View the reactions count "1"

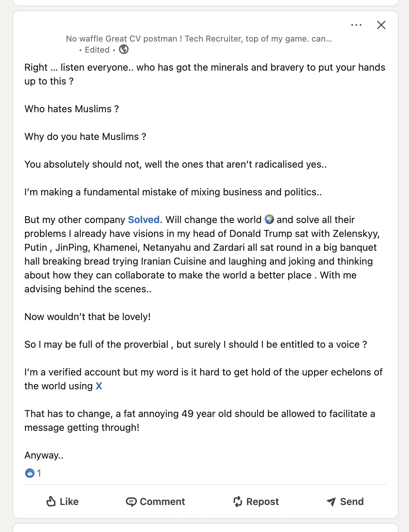point(39,473)
